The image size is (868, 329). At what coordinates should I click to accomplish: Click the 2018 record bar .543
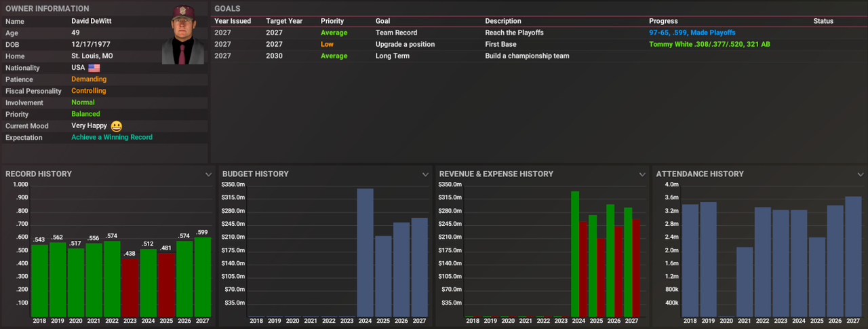coord(39,280)
